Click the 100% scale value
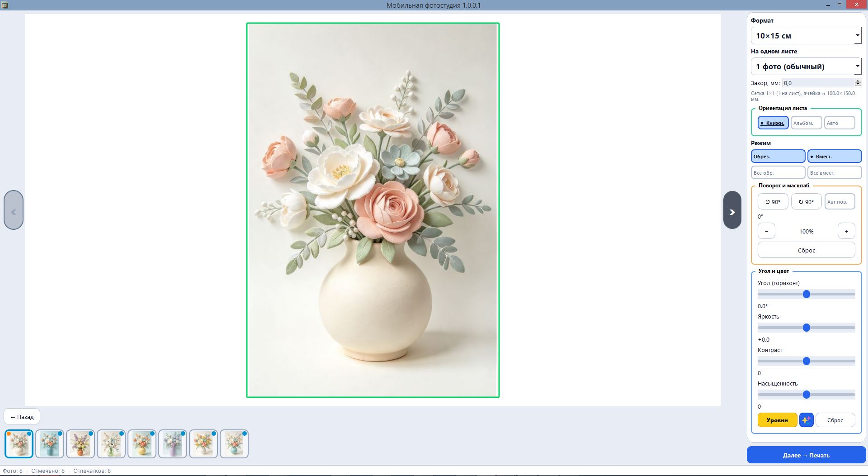Image resolution: width=868 pixels, height=476 pixels. point(806,231)
